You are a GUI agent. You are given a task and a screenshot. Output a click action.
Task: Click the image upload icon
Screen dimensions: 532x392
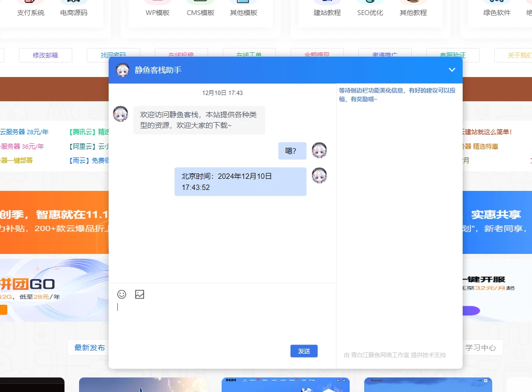click(140, 294)
